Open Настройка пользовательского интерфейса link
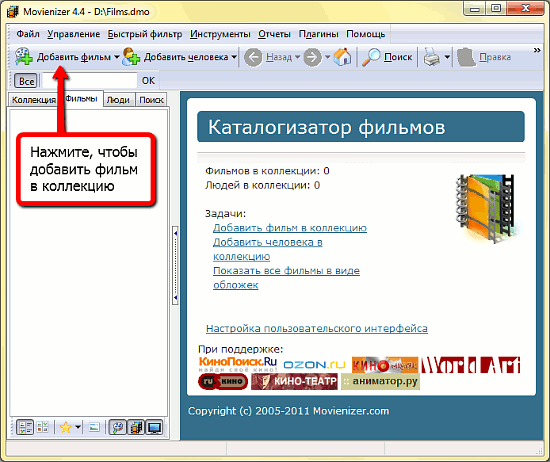The height and width of the screenshot is (462, 550). pos(317,328)
